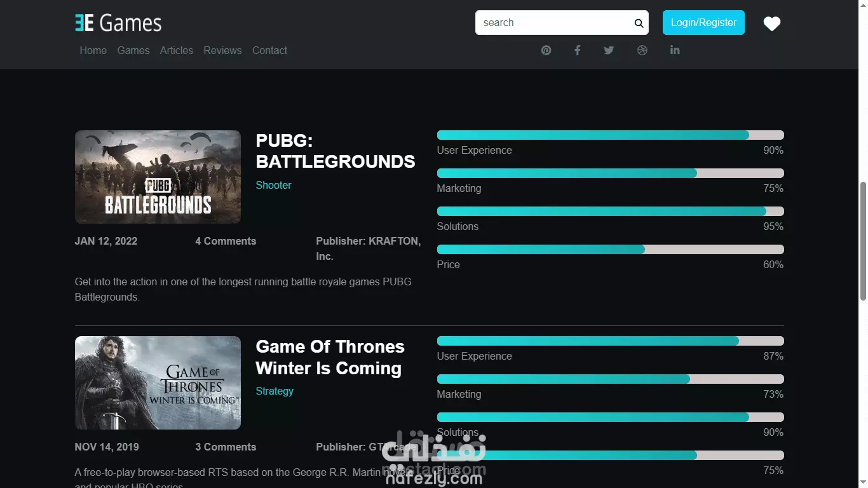Open the favorites heart icon

pyautogui.click(x=772, y=24)
